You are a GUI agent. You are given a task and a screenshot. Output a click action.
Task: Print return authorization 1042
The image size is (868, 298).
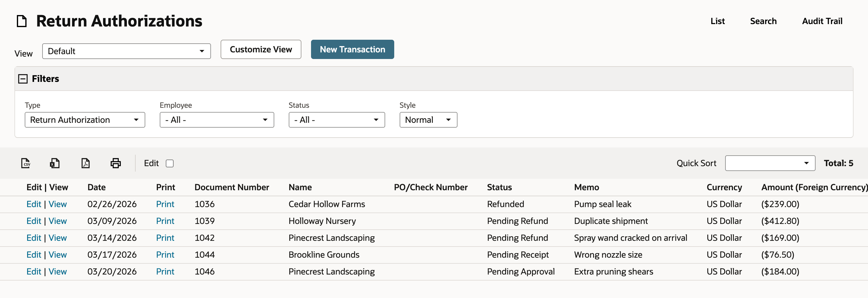(x=165, y=238)
